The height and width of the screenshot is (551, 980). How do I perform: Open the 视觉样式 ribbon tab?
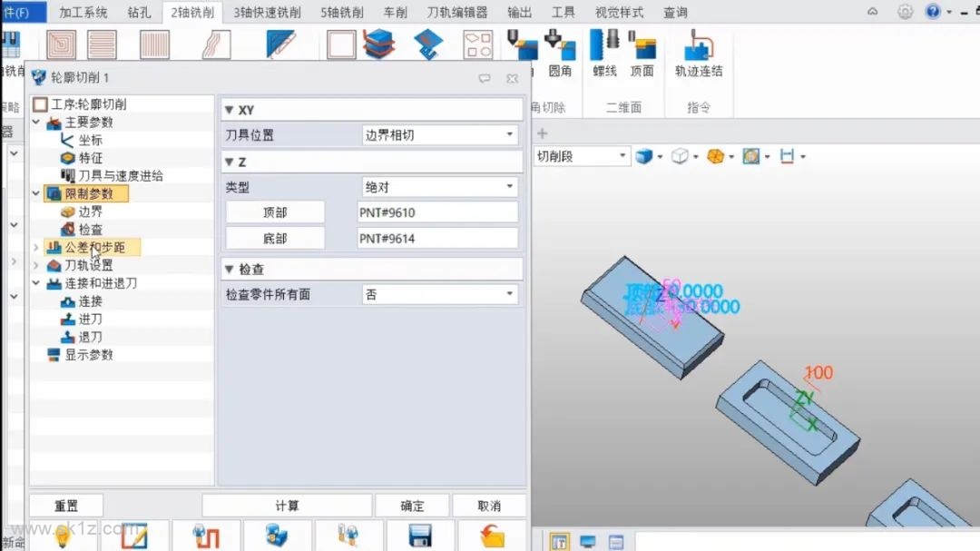(x=620, y=12)
